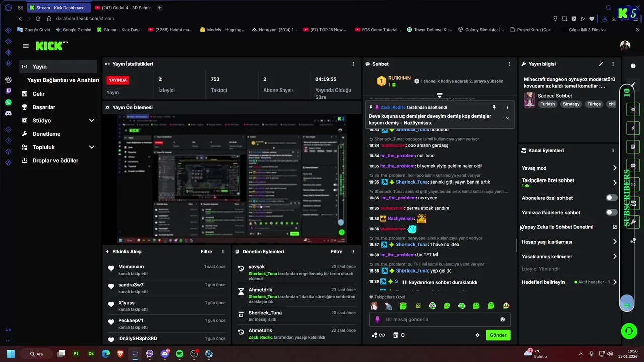The height and width of the screenshot is (362, 644).
Task: Click the Turkish tag in stream info
Action: point(548,104)
